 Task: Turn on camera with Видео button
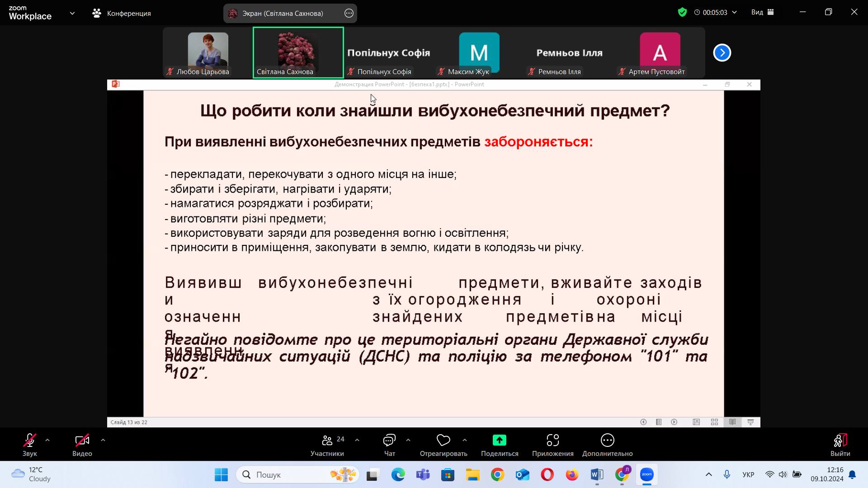[x=82, y=445]
